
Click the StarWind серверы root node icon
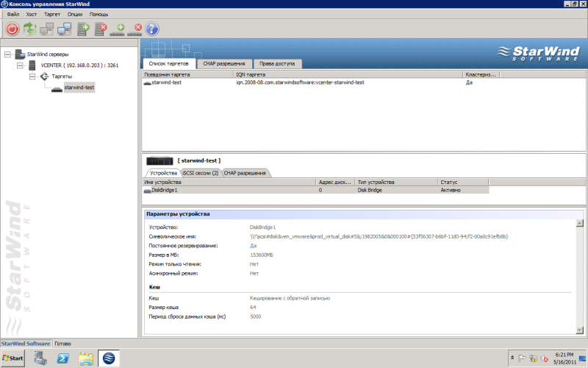20,54
